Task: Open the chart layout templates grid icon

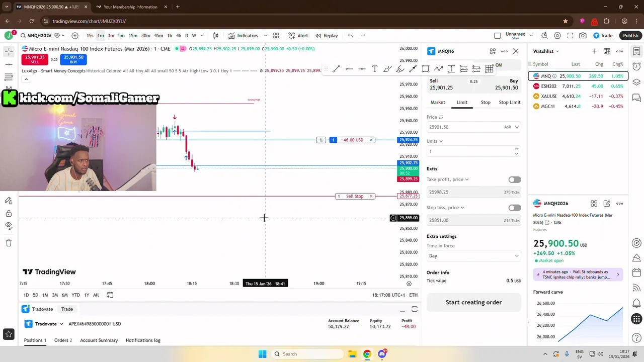Action: (x=276, y=36)
